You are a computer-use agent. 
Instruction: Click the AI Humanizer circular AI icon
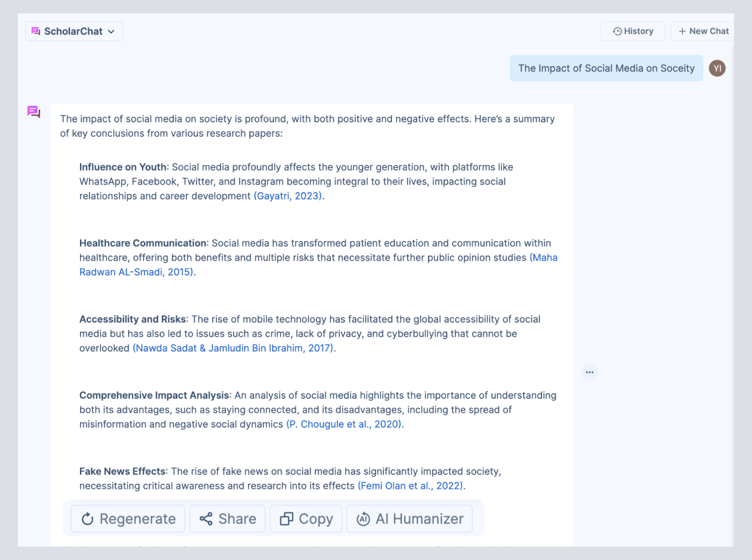[363, 519]
